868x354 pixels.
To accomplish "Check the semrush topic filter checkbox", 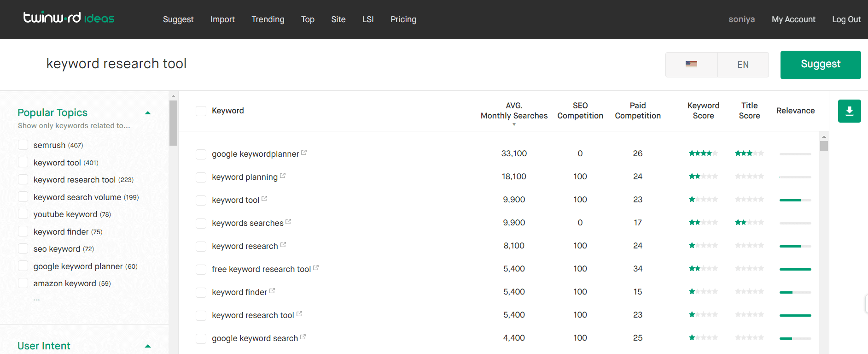I will [23, 145].
